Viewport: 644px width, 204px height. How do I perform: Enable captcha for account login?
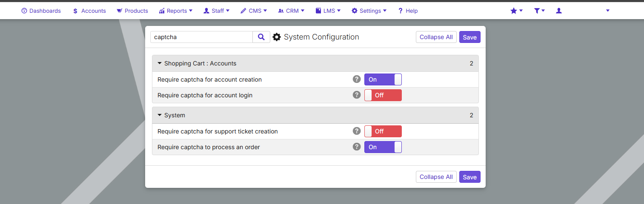pyautogui.click(x=383, y=95)
